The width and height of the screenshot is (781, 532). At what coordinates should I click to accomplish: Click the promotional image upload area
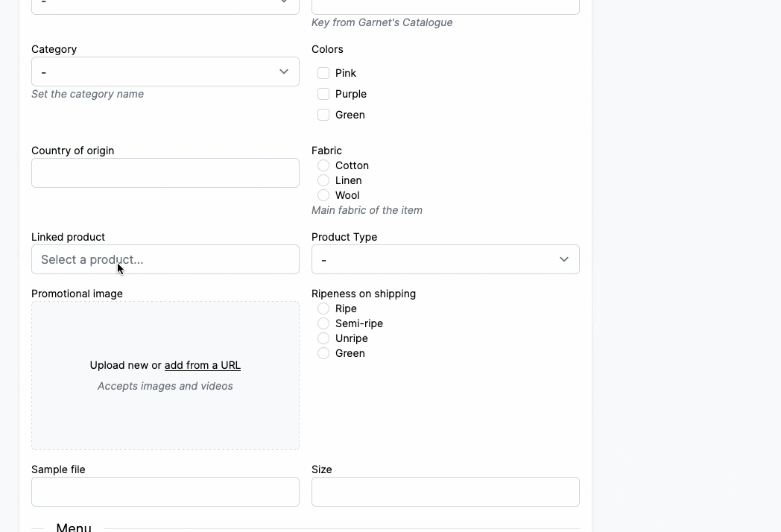tap(165, 376)
